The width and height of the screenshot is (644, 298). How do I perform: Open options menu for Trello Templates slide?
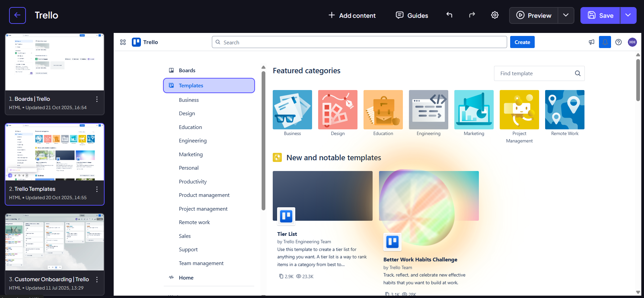97,189
